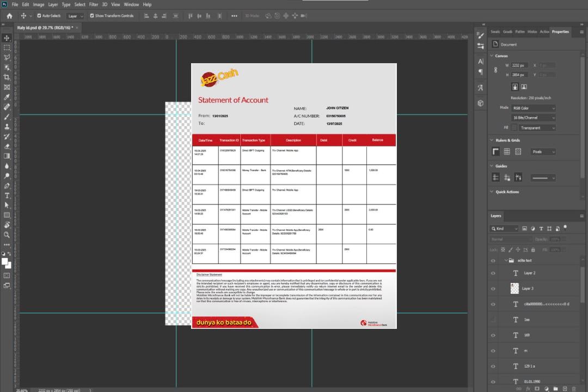Collapse the layer group folder
The height and width of the screenshot is (392, 588).
(506, 260)
